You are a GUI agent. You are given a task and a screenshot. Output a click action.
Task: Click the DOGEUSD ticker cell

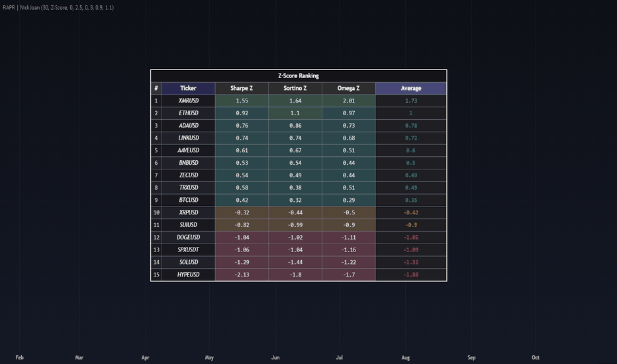(188, 238)
